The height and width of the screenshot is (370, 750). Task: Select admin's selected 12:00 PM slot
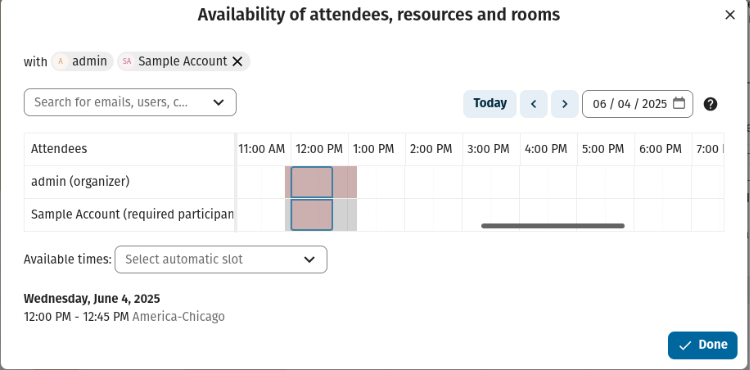[312, 182]
